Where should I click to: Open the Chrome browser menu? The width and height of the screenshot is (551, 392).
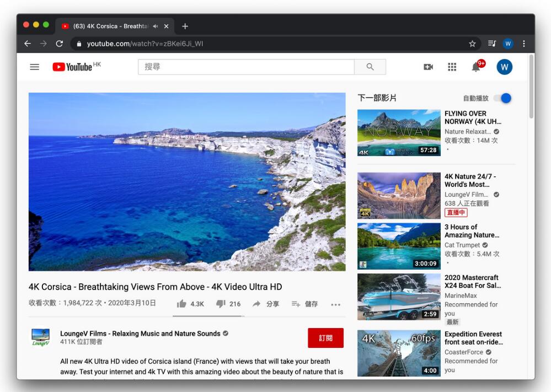click(x=523, y=44)
